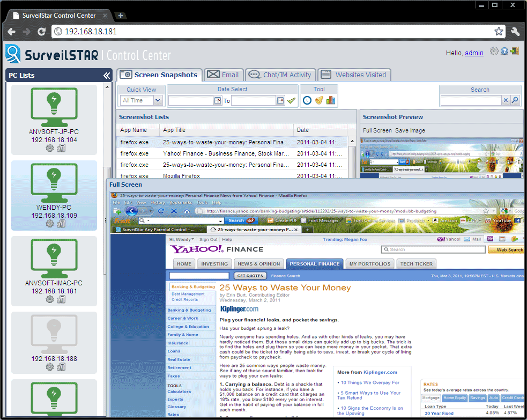Sort by App Name column header

point(138,130)
